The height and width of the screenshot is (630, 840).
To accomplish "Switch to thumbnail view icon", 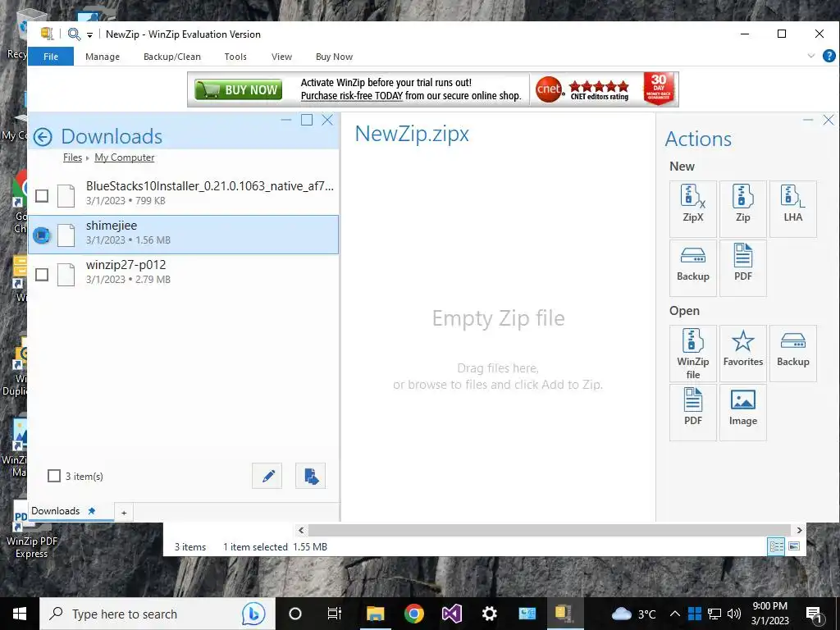I will (794, 546).
